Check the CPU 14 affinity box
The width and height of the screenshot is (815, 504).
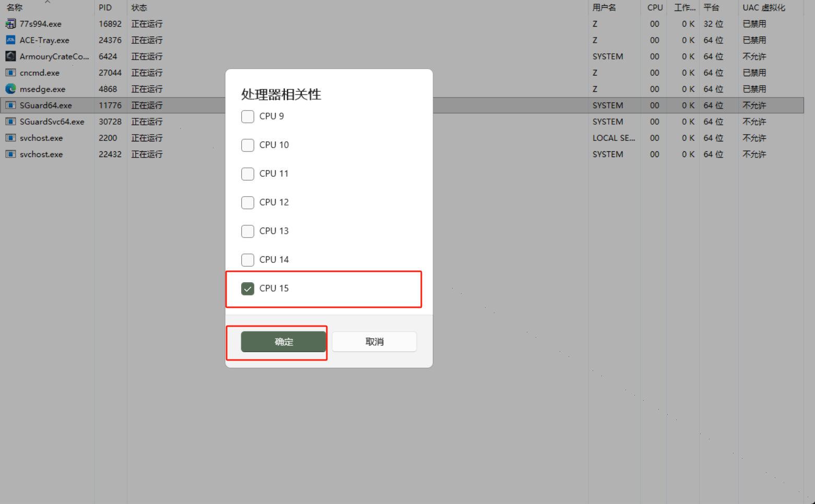(x=247, y=260)
